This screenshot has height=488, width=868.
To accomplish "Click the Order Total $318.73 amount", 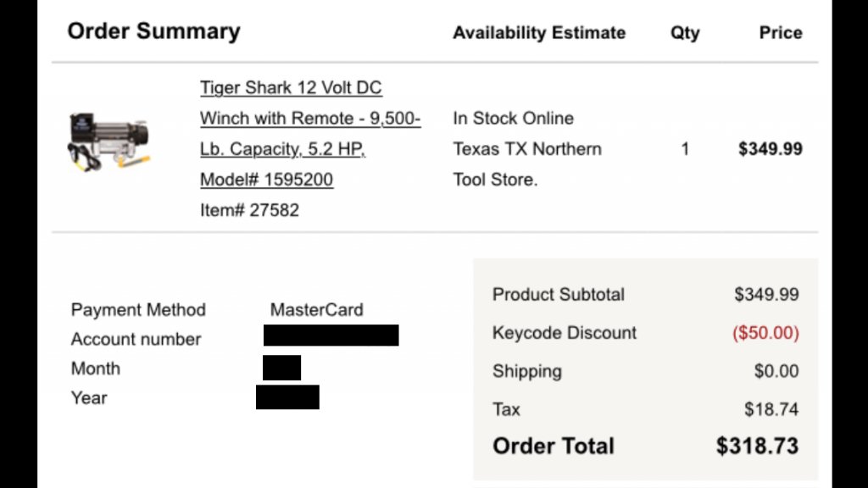I will pos(757,446).
